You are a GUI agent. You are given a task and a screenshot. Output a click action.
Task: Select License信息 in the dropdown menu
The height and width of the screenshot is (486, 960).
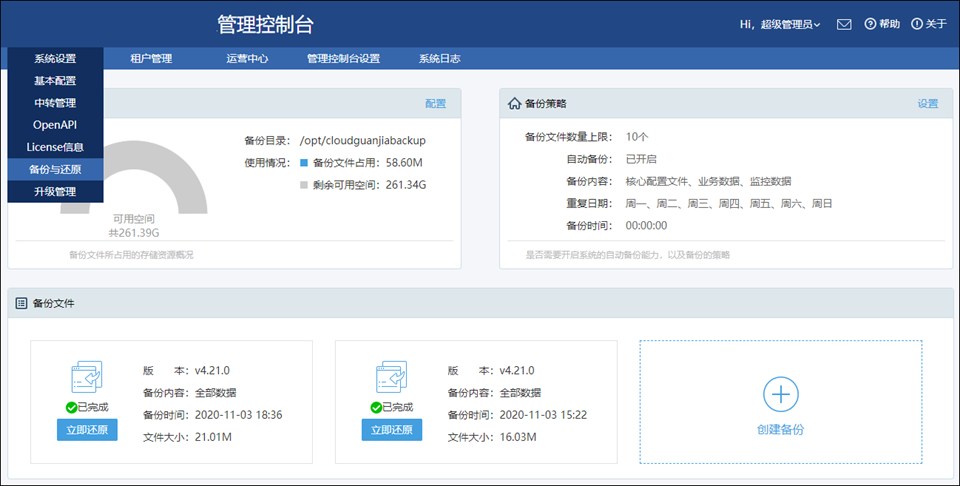[55, 147]
